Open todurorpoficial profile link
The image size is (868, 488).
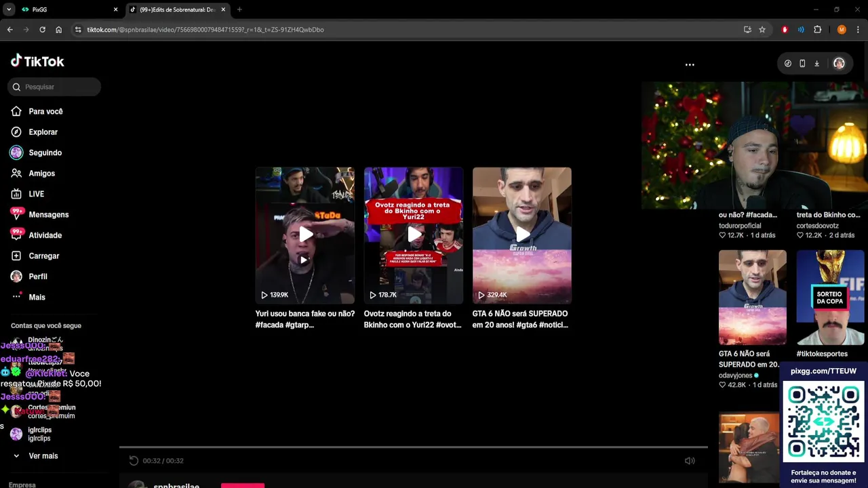pos(740,226)
